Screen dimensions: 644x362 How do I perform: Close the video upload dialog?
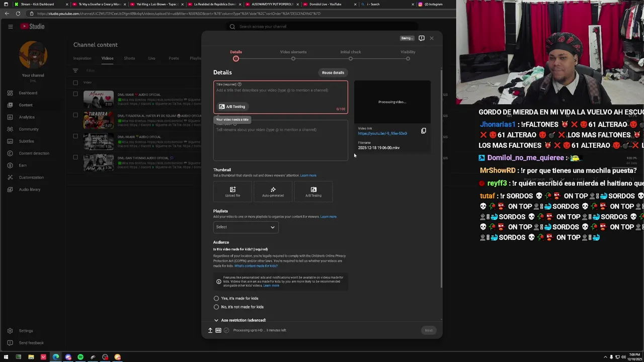pyautogui.click(x=432, y=38)
